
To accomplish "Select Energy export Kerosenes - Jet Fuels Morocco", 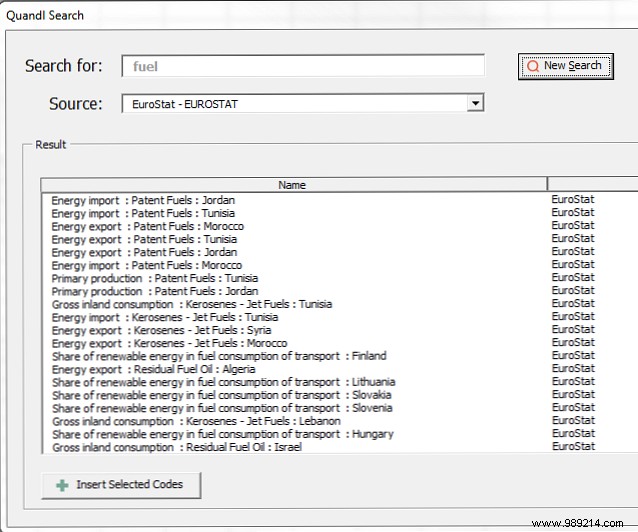I will (169, 344).
